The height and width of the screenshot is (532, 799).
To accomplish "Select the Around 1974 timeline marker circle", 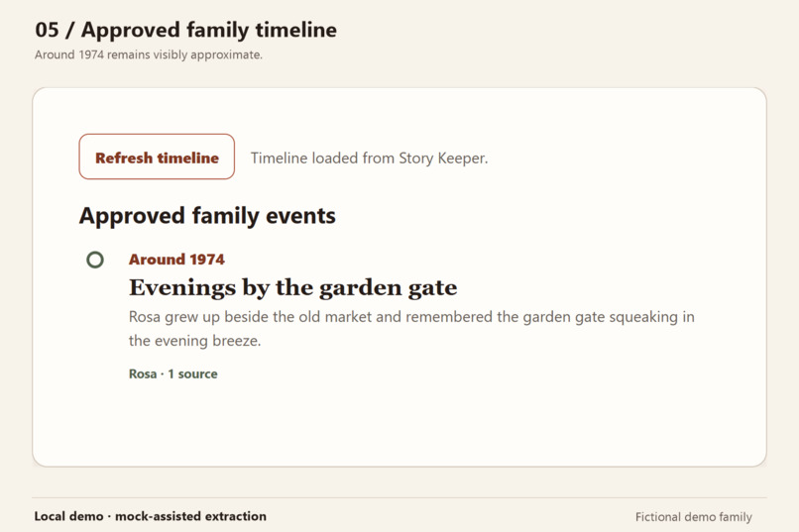I will pyautogui.click(x=95, y=260).
